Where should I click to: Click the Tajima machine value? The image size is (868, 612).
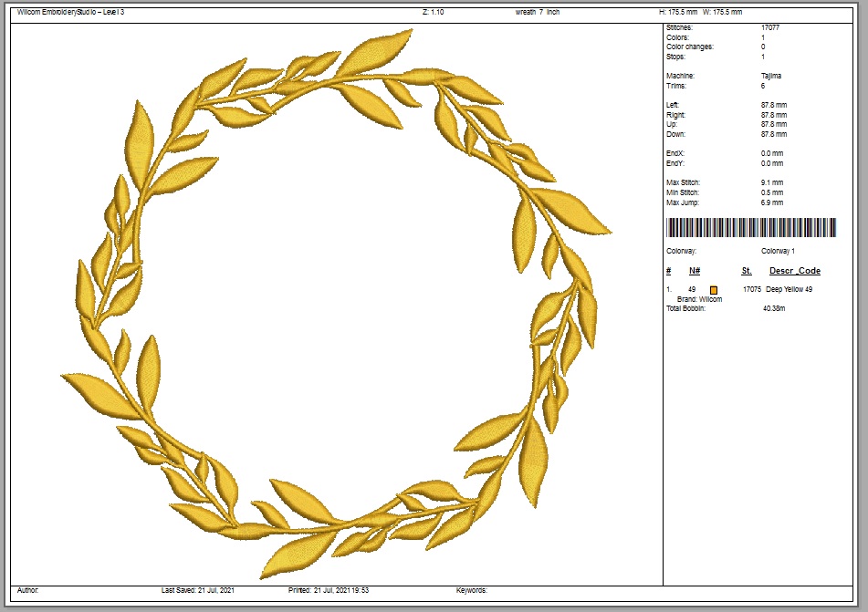tap(771, 76)
